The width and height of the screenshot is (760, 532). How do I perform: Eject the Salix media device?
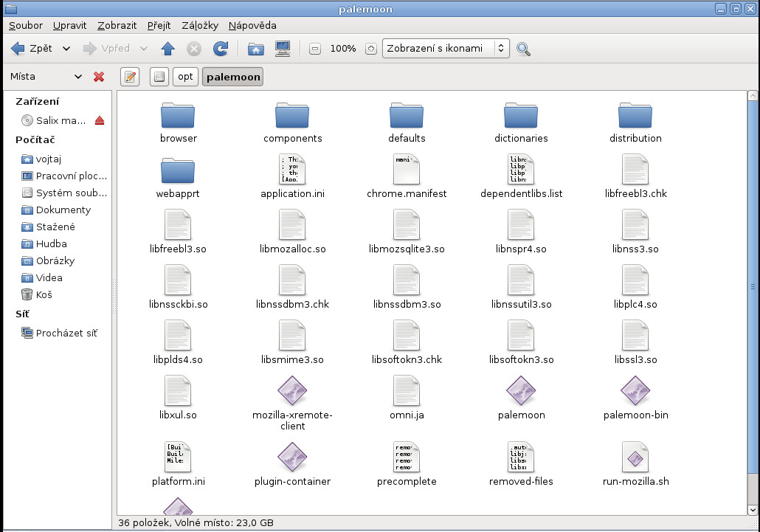click(x=100, y=120)
